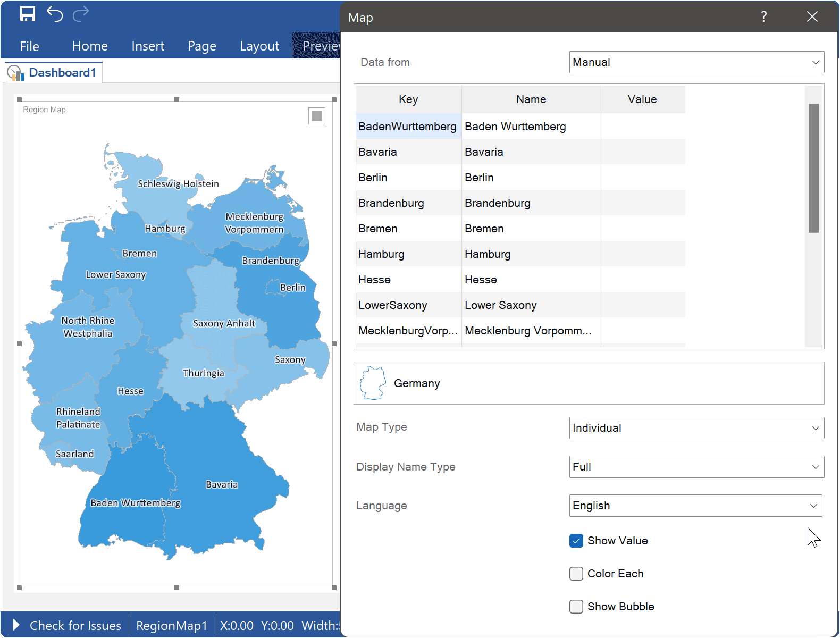This screenshot has width=840, height=638.
Task: Open the Data from dropdown
Action: (x=696, y=62)
